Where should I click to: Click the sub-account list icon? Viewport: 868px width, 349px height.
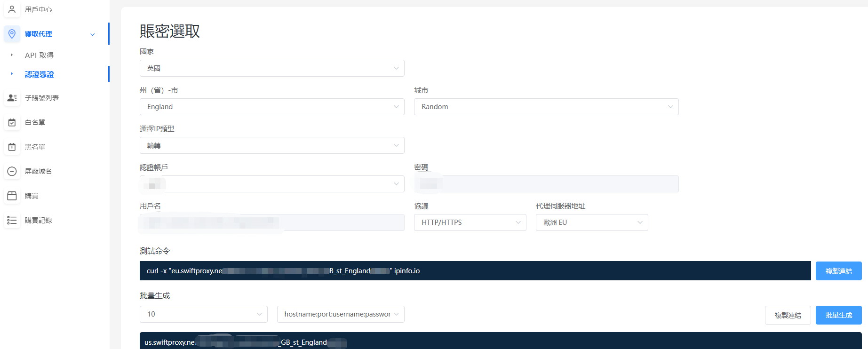12,98
